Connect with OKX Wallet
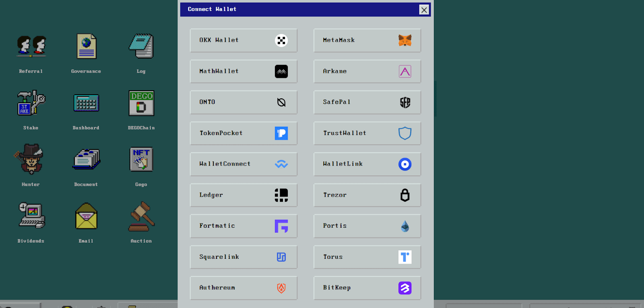This screenshot has height=308, width=644. coord(244,40)
